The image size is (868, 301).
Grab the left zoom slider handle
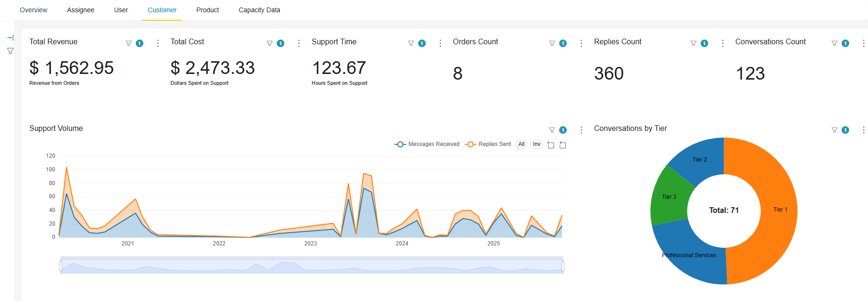click(61, 267)
